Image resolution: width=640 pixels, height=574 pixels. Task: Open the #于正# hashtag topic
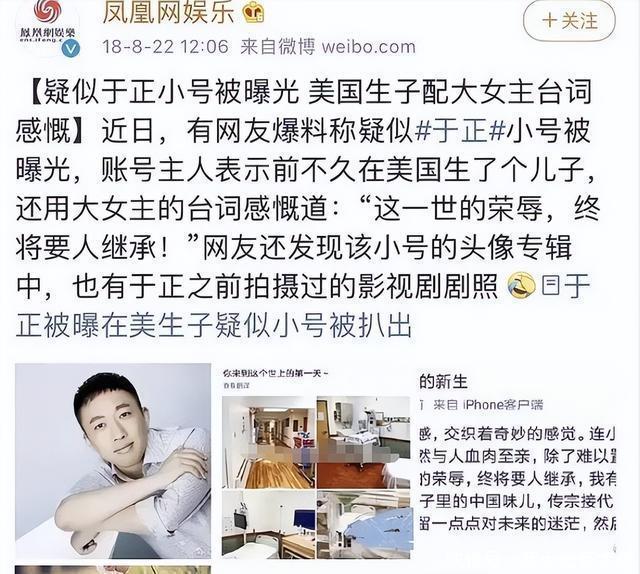click(x=460, y=131)
